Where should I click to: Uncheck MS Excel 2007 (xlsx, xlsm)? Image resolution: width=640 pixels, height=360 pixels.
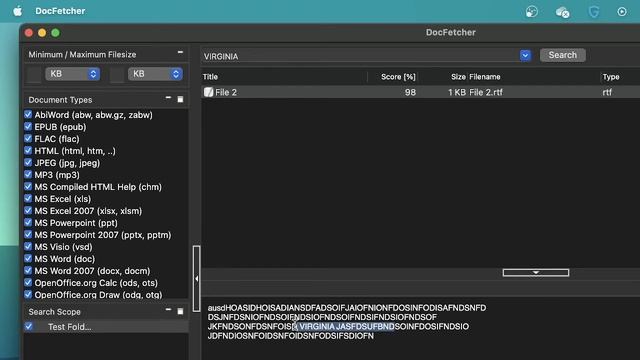tap(28, 211)
